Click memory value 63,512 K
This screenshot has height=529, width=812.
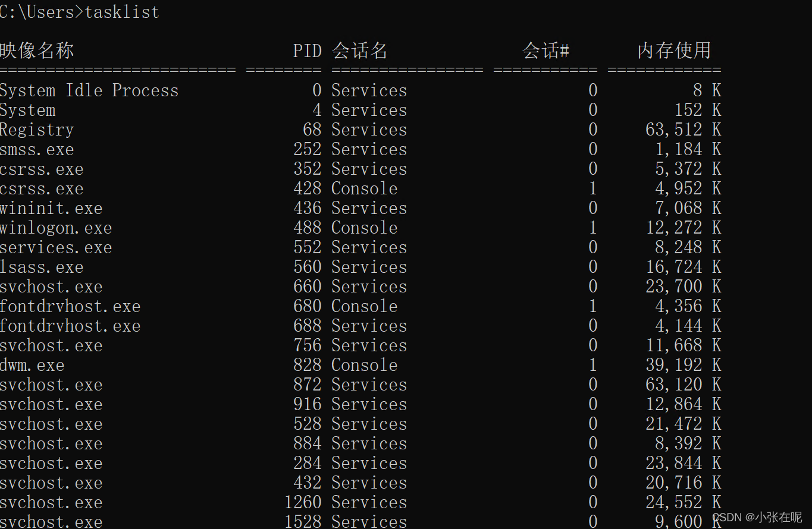coord(684,130)
